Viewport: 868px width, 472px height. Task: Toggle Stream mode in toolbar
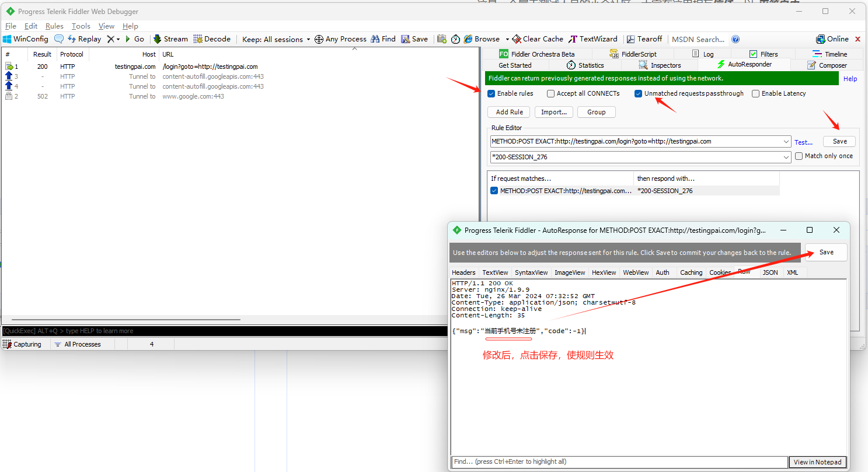tap(170, 39)
